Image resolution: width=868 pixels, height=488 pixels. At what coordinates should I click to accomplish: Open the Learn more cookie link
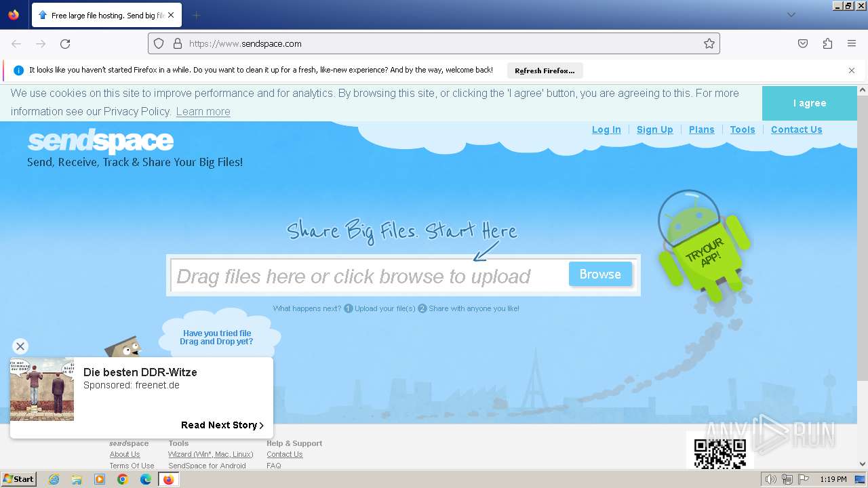[203, 111]
